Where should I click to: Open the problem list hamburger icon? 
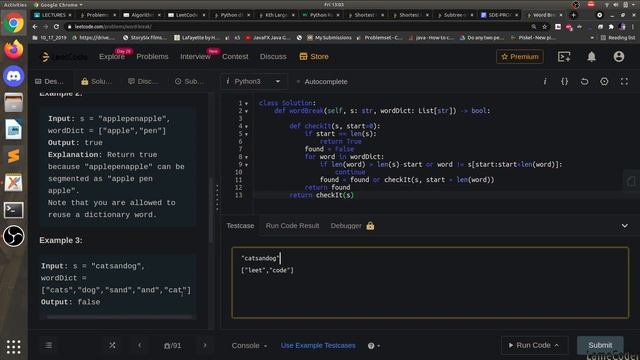pyautogui.click(x=49, y=346)
